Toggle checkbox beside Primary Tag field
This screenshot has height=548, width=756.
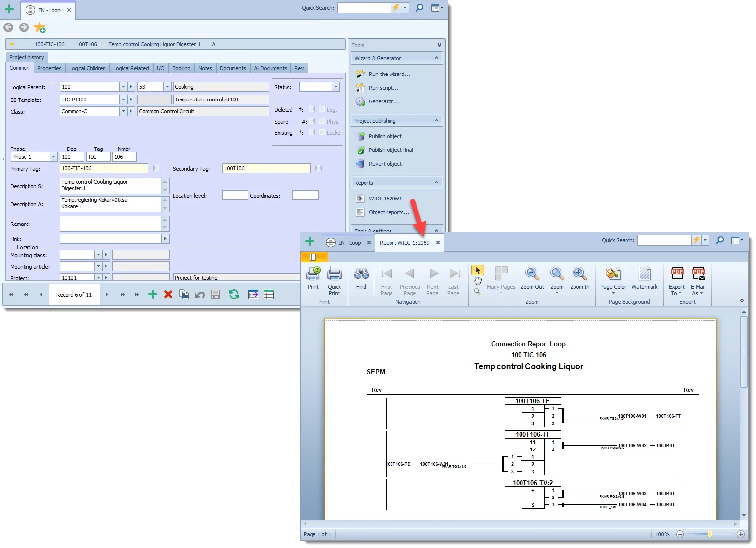(156, 168)
